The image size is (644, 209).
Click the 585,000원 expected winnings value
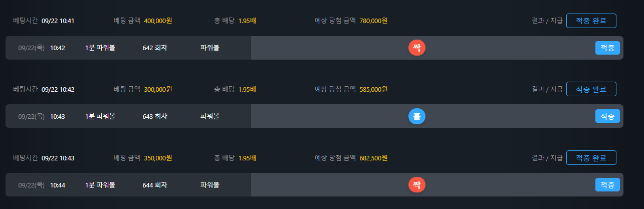click(373, 89)
